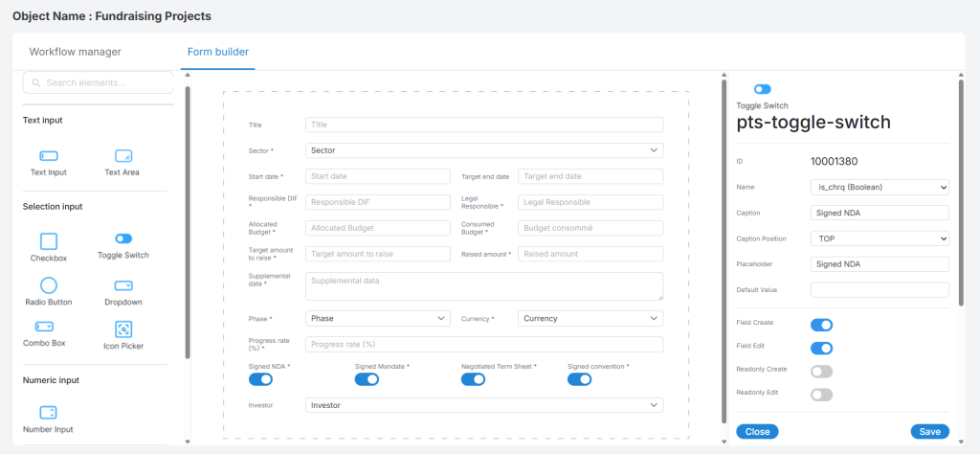Image resolution: width=980 pixels, height=454 pixels.
Task: Pick the Dropdown element icon
Action: (122, 285)
